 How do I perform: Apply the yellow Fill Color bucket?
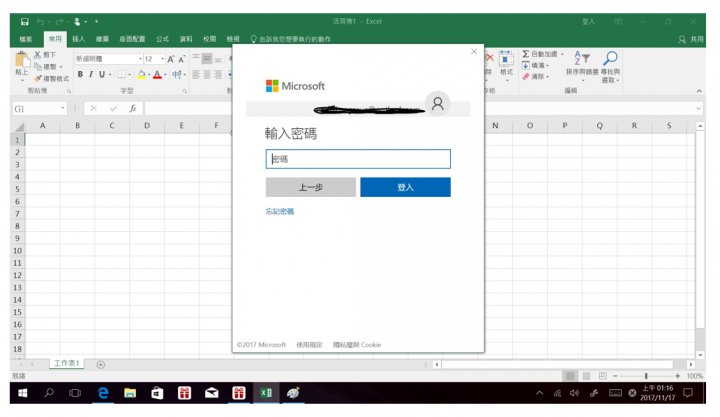coord(141,74)
